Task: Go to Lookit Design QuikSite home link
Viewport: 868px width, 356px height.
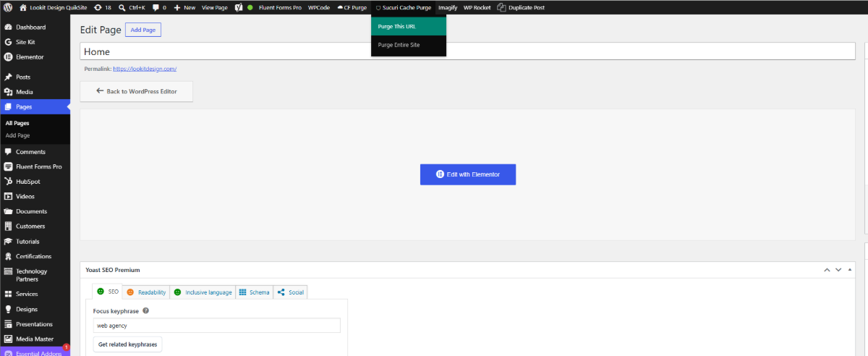Action: pyautogui.click(x=53, y=7)
